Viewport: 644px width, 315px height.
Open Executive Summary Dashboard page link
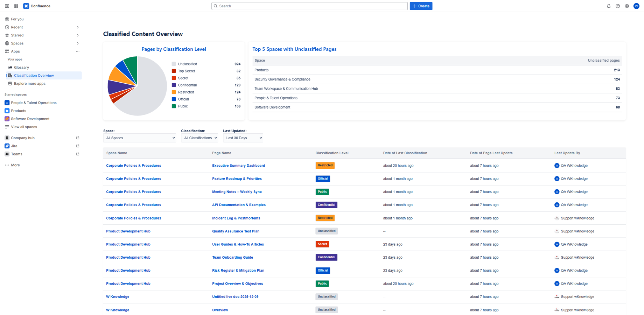238,166
